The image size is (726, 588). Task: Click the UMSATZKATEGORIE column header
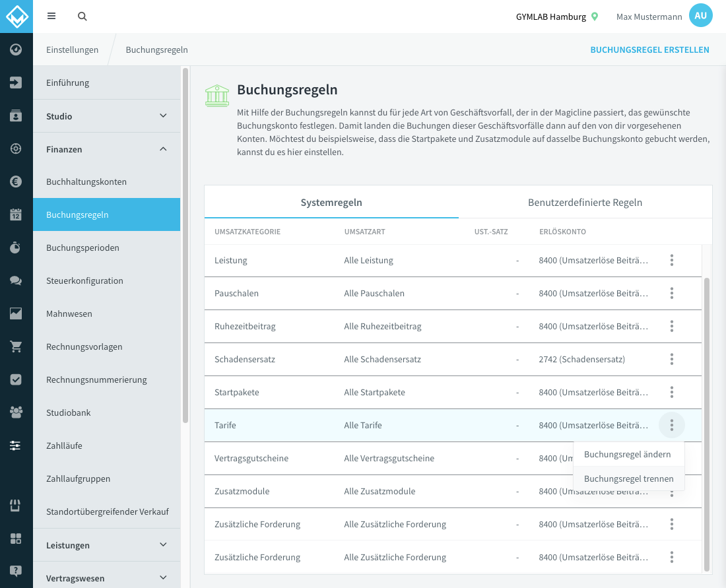[x=247, y=232]
